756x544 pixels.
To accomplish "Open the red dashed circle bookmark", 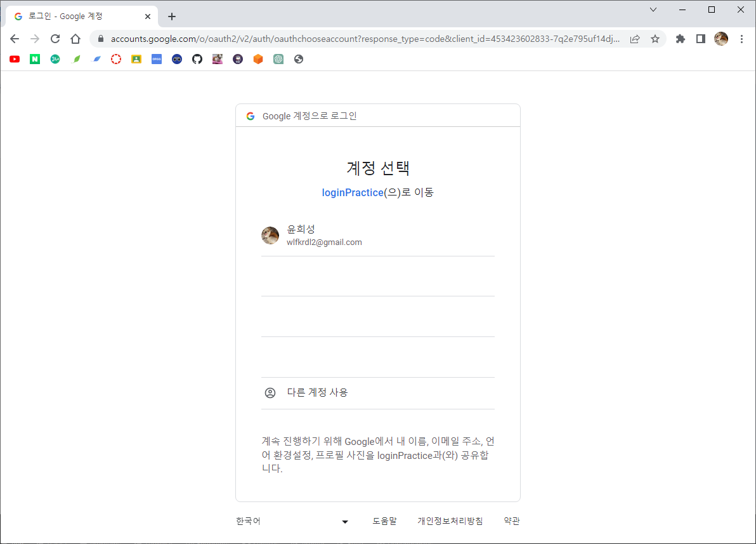I will click(115, 59).
